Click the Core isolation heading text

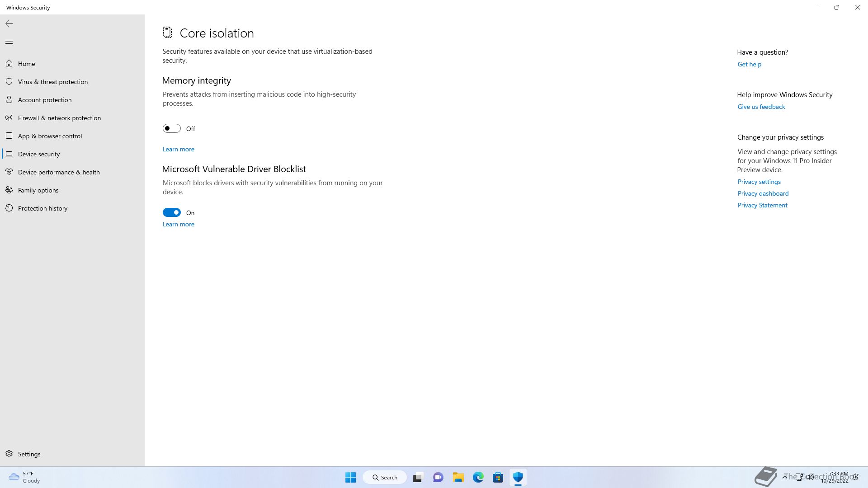pyautogui.click(x=217, y=33)
